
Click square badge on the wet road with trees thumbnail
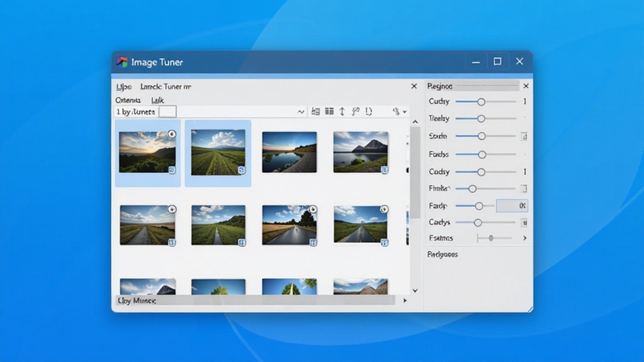313,243
